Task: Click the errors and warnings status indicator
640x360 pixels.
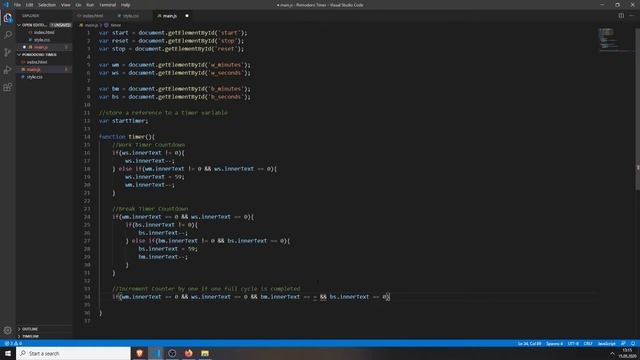Action: click(x=13, y=344)
